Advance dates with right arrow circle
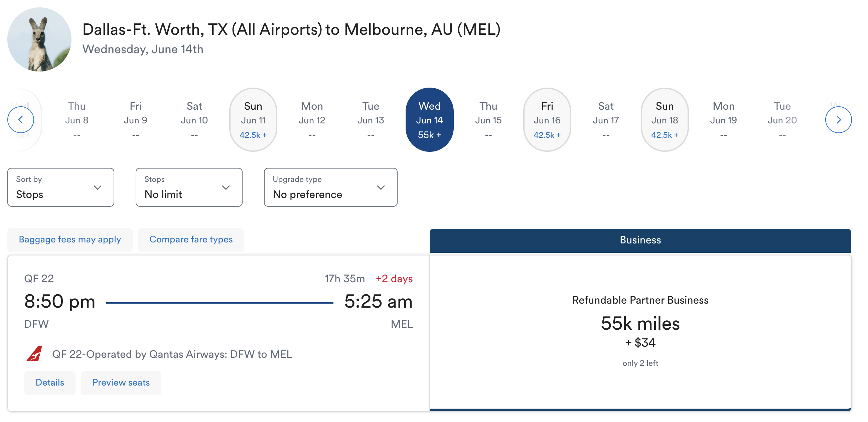 (x=838, y=120)
